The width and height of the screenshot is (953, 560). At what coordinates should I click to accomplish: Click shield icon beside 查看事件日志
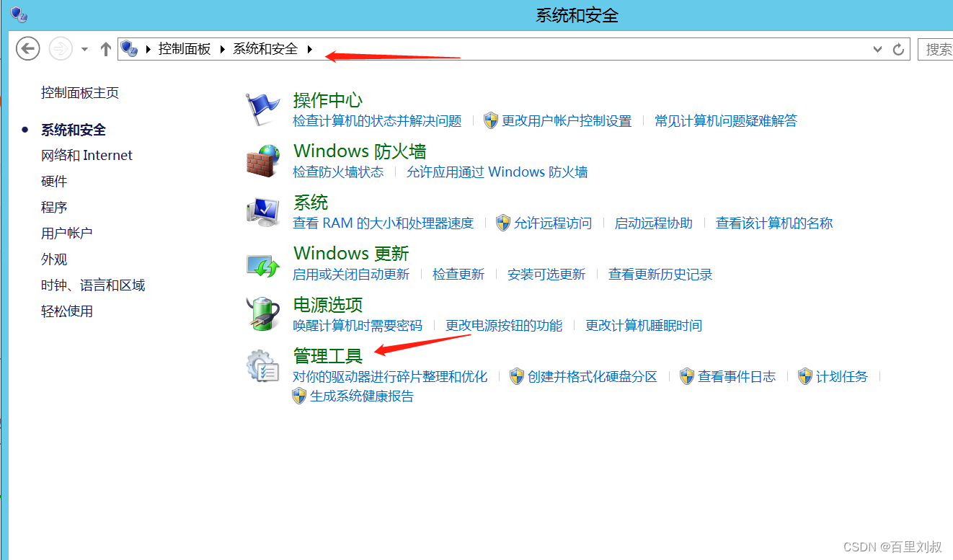(x=687, y=376)
